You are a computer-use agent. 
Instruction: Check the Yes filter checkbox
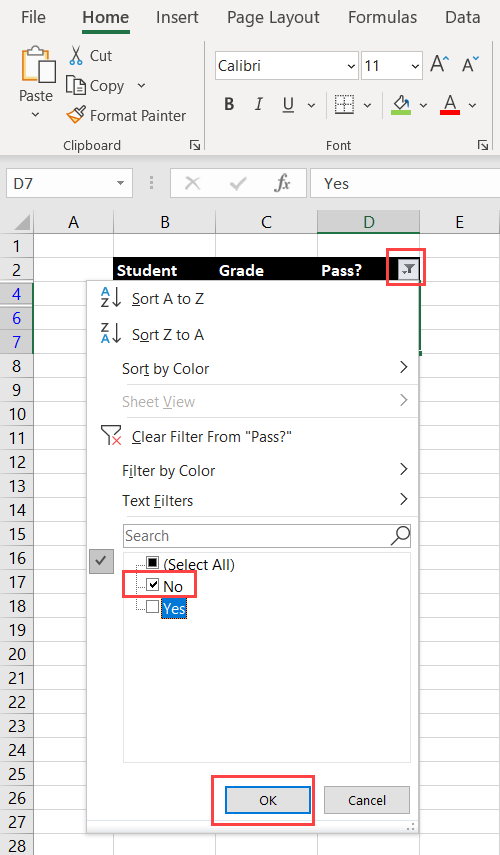[x=153, y=607]
